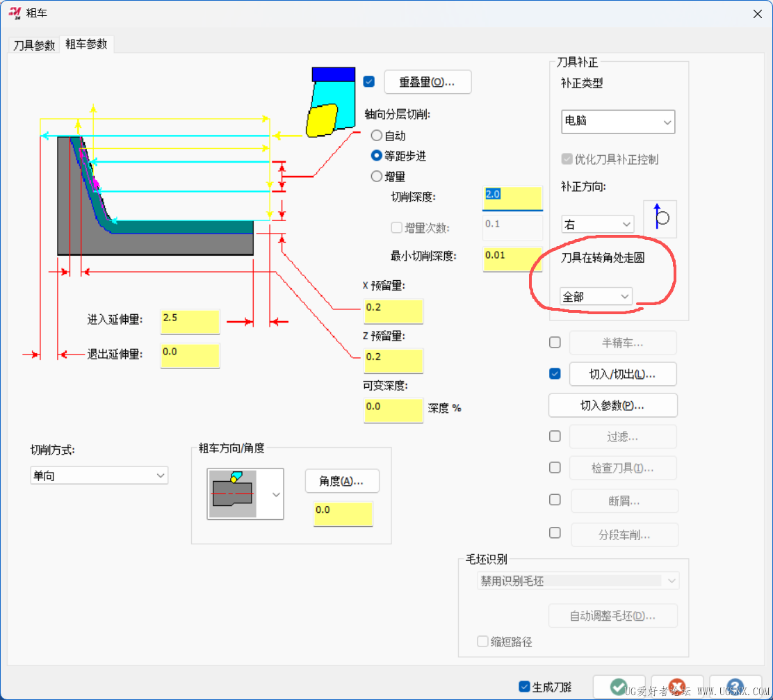
Task: Click the compensation direction arrow icon
Action: click(660, 219)
